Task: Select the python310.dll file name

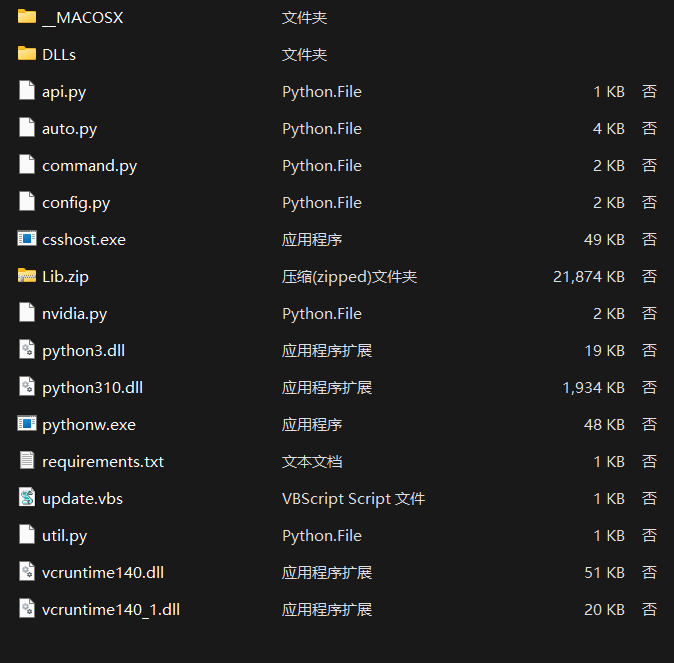Action: [92, 388]
